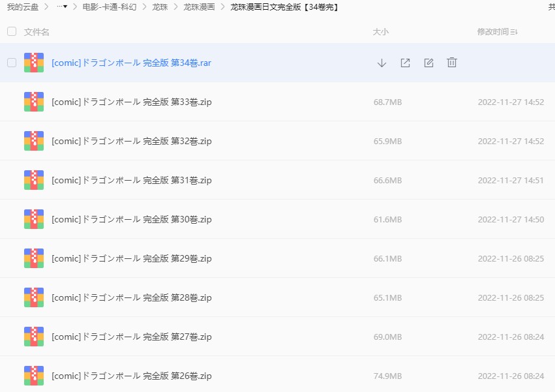555x392 pixels.
Task: Download the 第34卷.rar file
Action: pos(381,63)
